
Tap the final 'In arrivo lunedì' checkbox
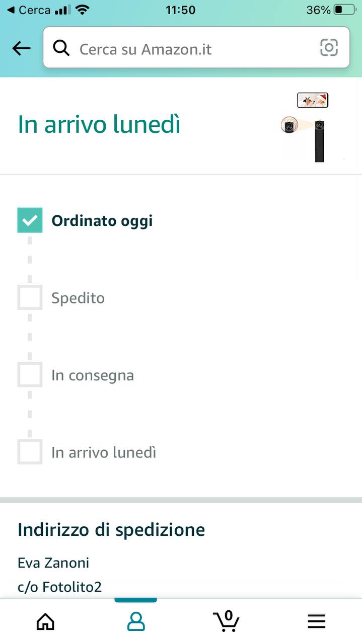(x=30, y=452)
